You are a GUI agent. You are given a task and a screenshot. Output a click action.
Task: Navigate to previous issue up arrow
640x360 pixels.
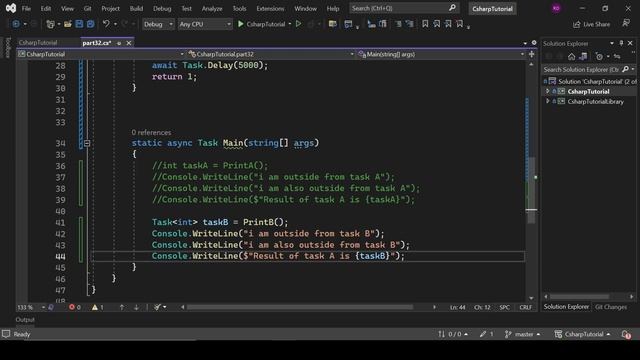click(x=122, y=307)
